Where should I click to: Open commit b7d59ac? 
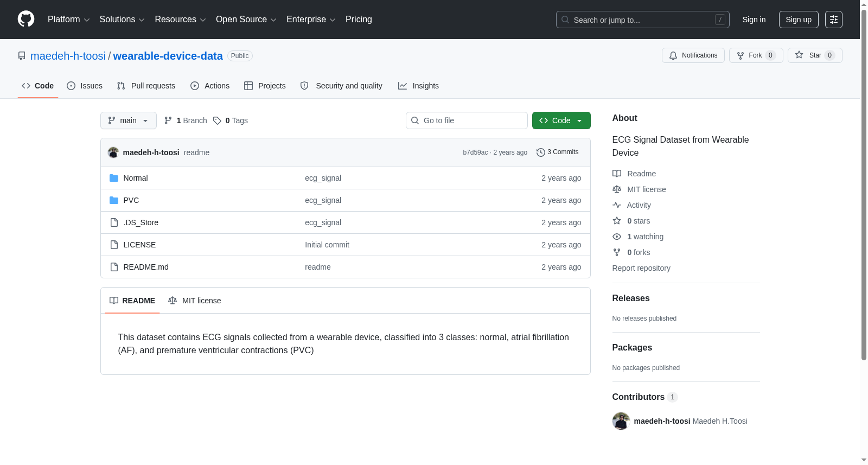pos(475,152)
